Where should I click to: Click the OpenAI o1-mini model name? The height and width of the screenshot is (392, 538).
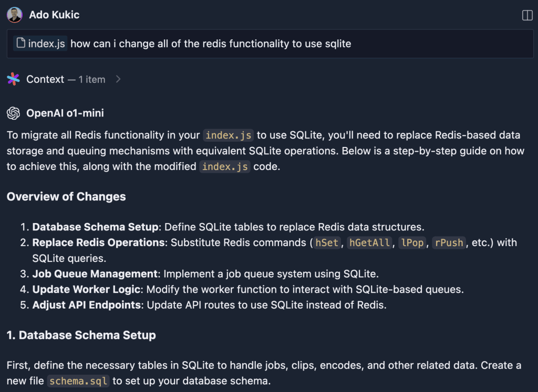pyautogui.click(x=65, y=113)
